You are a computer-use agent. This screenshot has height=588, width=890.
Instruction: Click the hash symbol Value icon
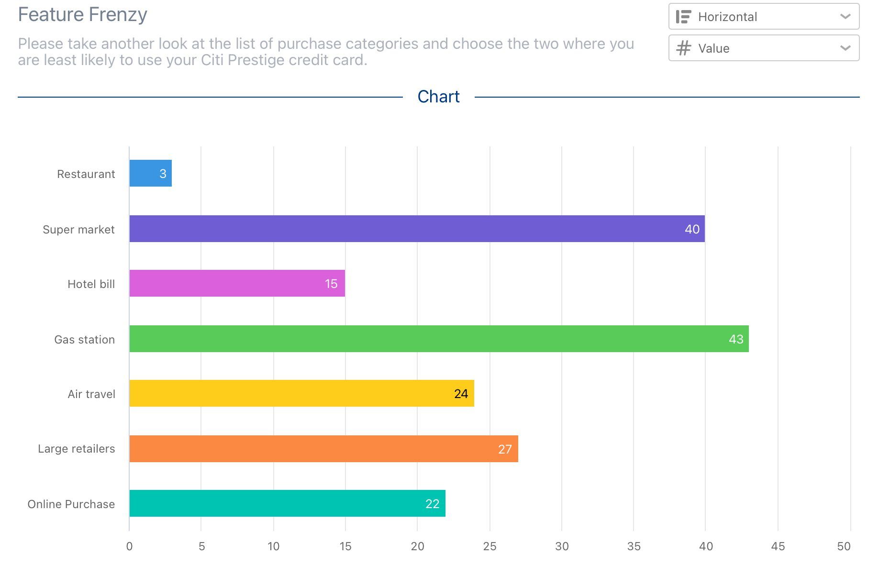pos(684,48)
